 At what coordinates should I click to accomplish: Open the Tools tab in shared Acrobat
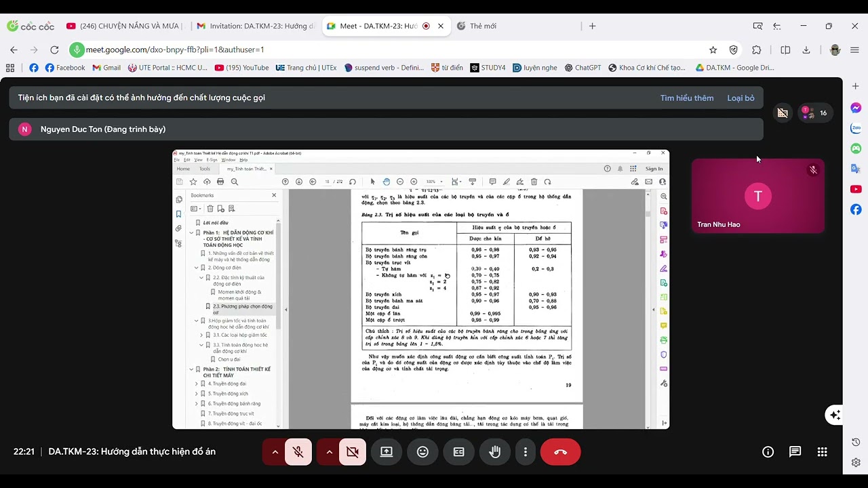tap(205, 169)
